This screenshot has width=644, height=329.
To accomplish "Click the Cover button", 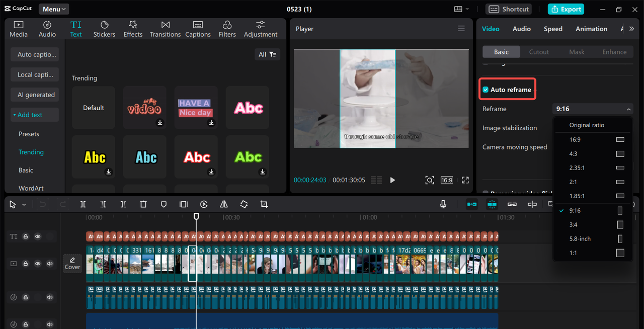I will pos(72,264).
